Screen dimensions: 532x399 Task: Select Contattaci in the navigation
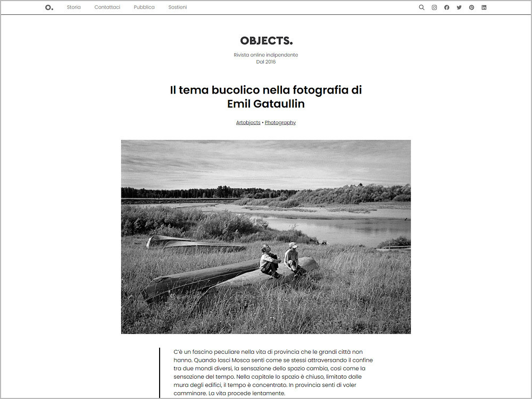107,7
